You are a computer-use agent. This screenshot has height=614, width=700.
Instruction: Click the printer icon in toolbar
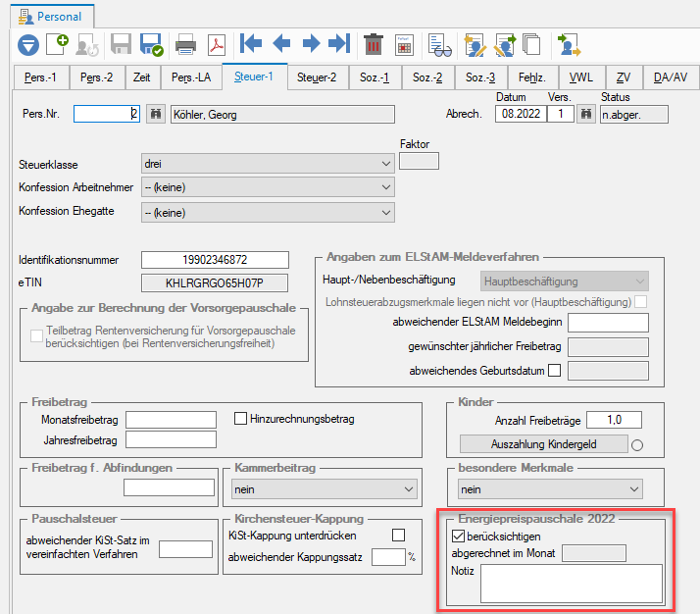click(x=186, y=45)
